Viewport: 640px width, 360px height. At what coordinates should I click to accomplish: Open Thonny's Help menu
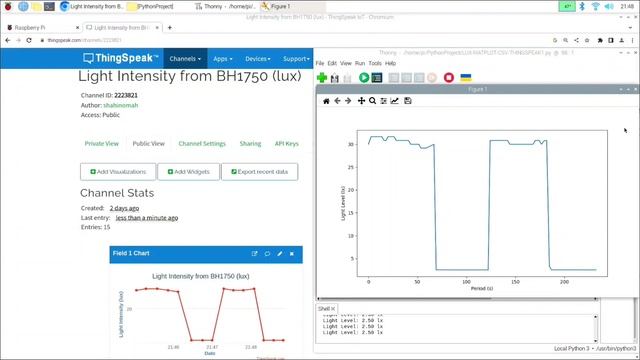pyautogui.click(x=390, y=63)
